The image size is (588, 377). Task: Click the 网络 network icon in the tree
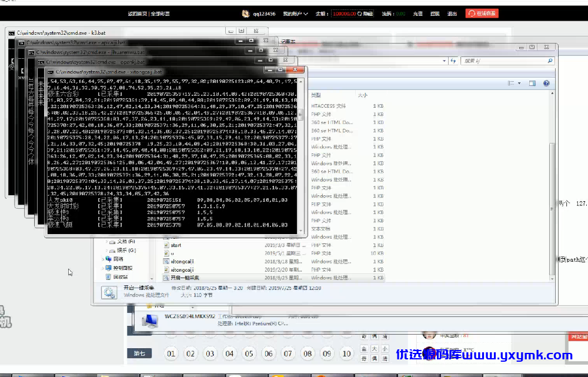(108, 259)
